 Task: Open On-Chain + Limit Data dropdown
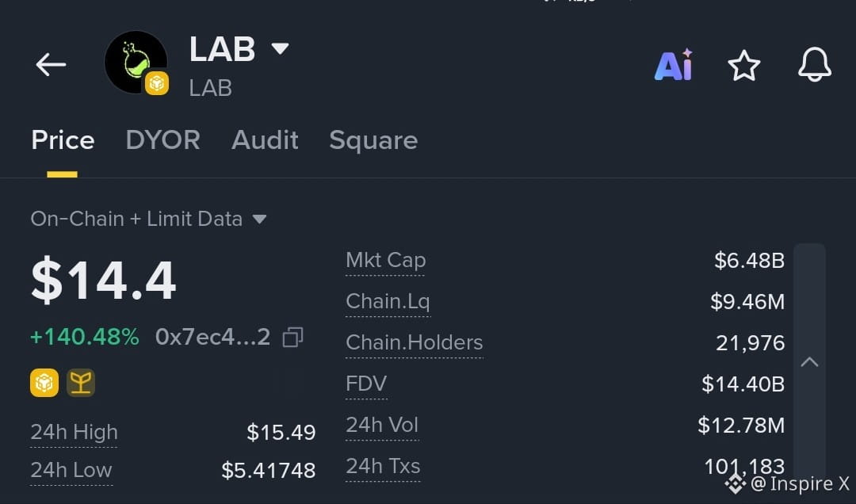148,219
